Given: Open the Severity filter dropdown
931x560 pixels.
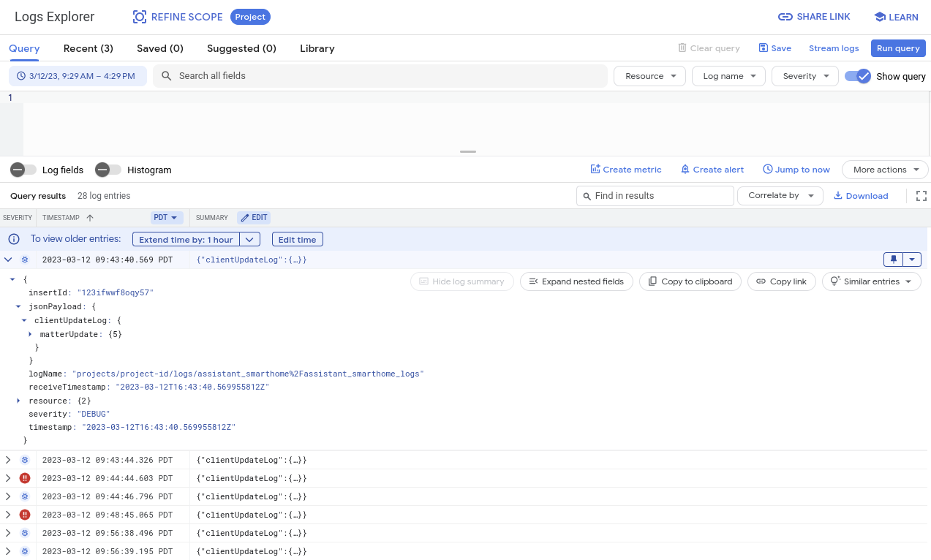Looking at the screenshot, I should (x=804, y=75).
